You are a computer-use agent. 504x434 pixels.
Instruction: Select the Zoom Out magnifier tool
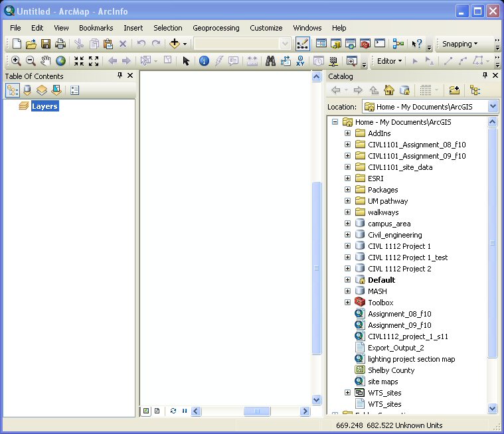point(31,60)
